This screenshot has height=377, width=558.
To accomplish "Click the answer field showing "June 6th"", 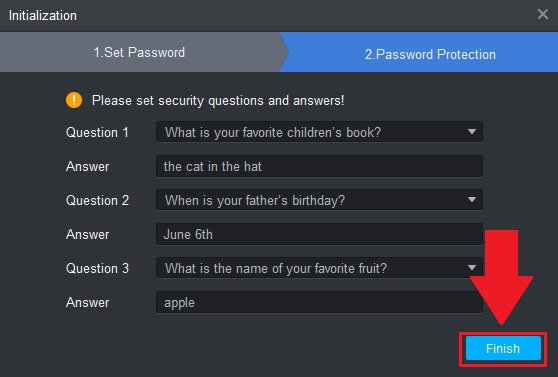I will 319,234.
